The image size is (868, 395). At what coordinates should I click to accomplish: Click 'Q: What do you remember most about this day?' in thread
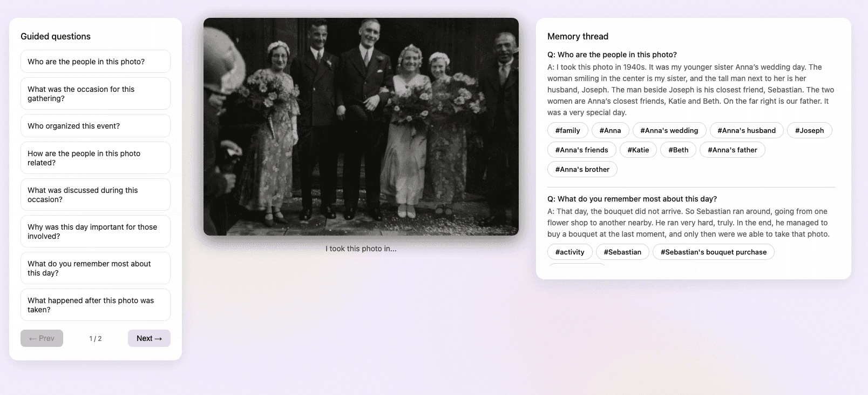click(x=632, y=199)
